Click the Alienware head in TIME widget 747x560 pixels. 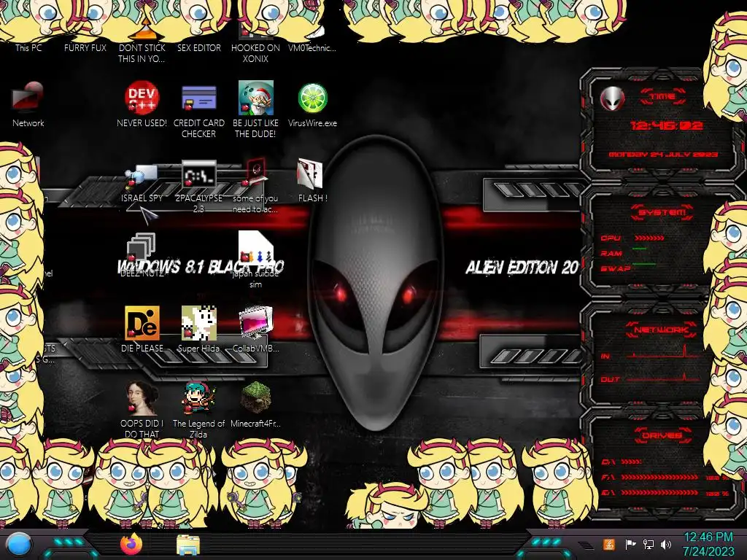click(x=612, y=99)
